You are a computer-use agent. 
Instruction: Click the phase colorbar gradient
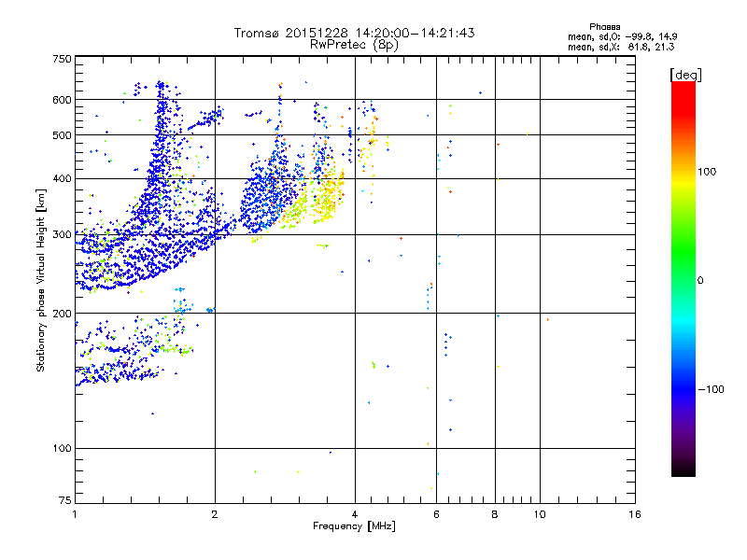[684, 279]
